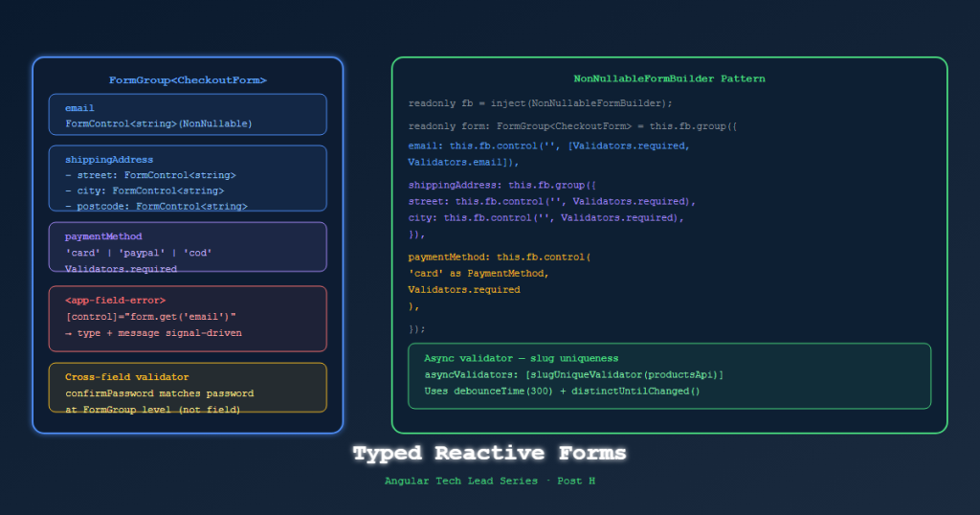Viewport: 980px width, 515px height.
Task: Click 'Validators.required' in the code panel
Action: click(x=464, y=289)
